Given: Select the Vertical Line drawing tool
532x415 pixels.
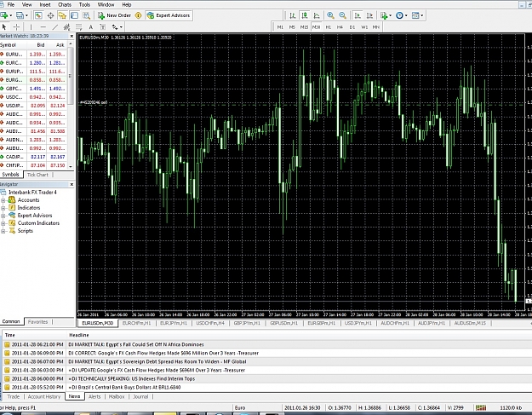Looking at the screenshot, I should click(31, 27).
